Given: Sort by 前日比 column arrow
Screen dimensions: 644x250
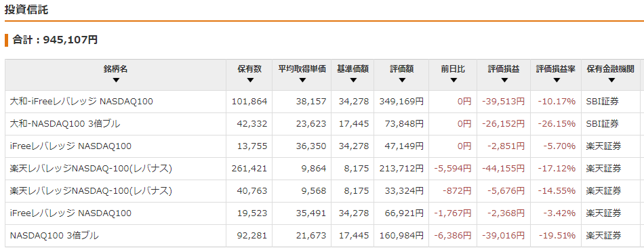Looking at the screenshot, I should pyautogui.click(x=454, y=81).
